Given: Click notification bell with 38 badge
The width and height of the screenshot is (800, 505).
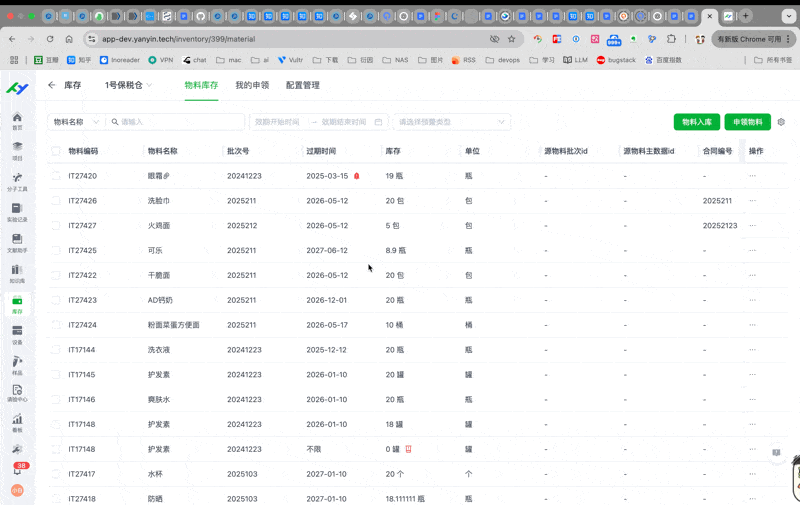Looking at the screenshot, I should (18, 469).
